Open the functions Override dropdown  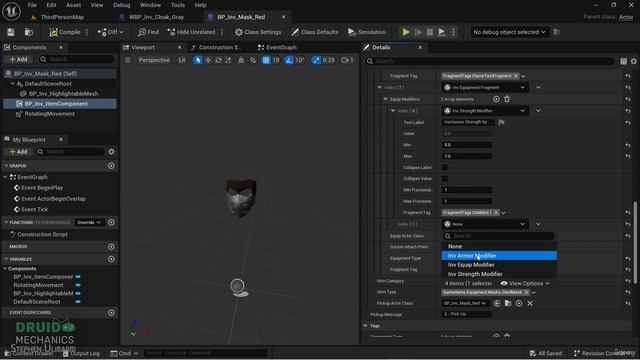click(89, 222)
